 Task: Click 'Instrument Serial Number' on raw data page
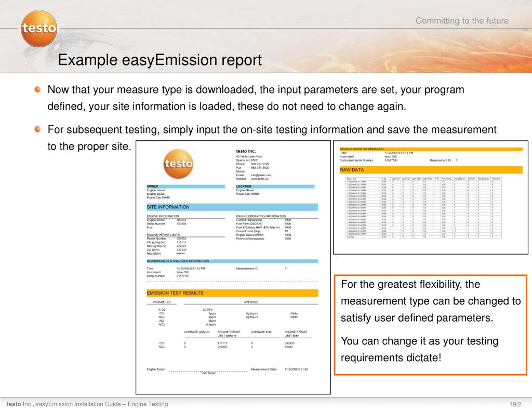[356, 160]
